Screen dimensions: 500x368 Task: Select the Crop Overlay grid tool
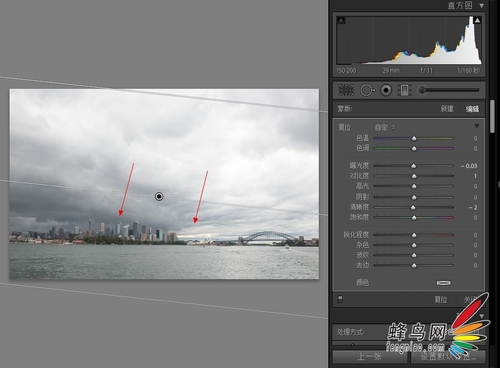tap(346, 90)
